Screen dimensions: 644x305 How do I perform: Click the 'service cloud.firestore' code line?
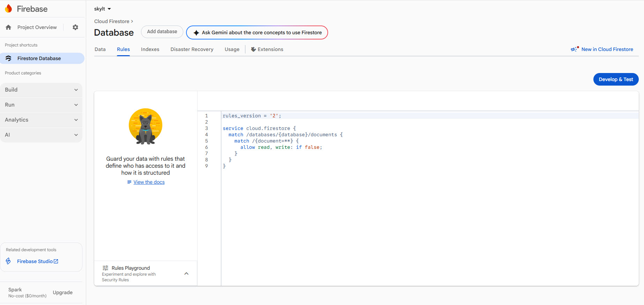tap(259, 128)
